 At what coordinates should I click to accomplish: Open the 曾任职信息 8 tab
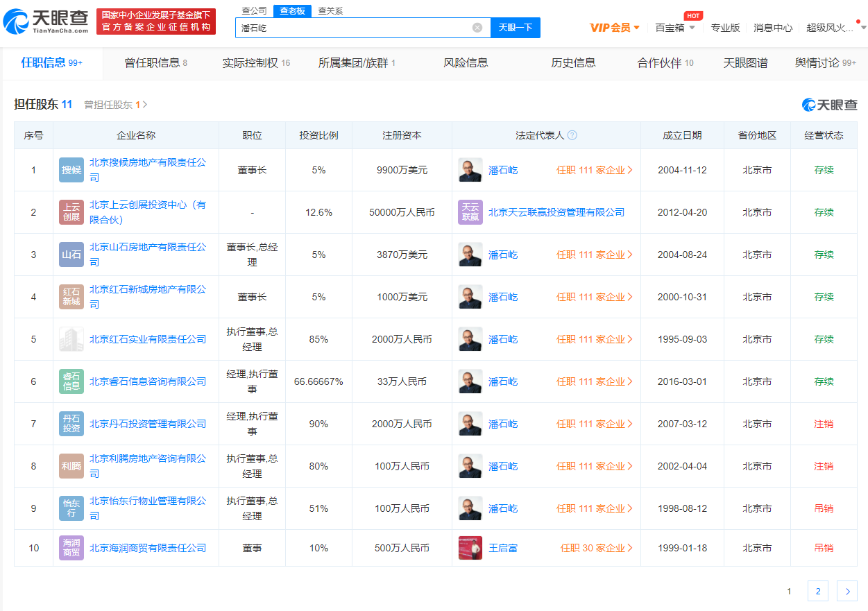pos(156,63)
